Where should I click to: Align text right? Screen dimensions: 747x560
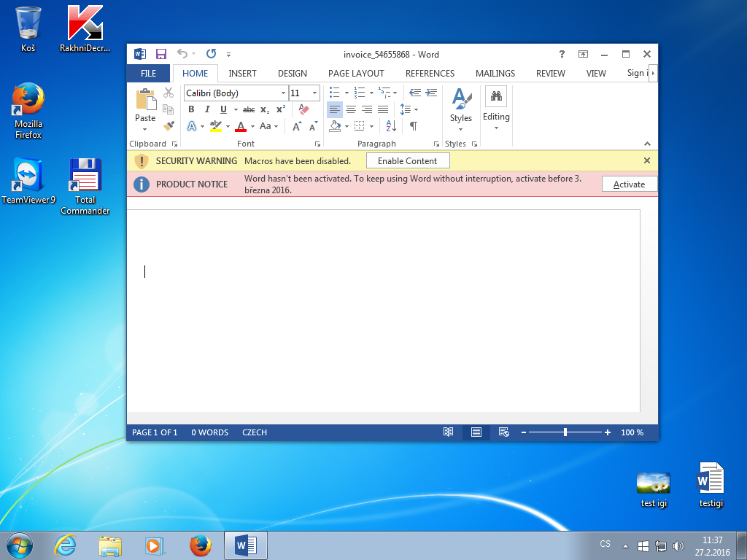click(367, 109)
